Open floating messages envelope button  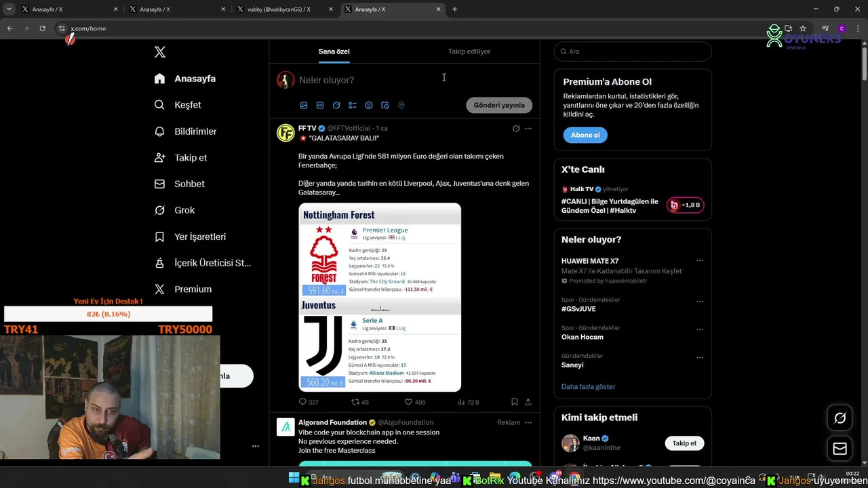coord(840,449)
